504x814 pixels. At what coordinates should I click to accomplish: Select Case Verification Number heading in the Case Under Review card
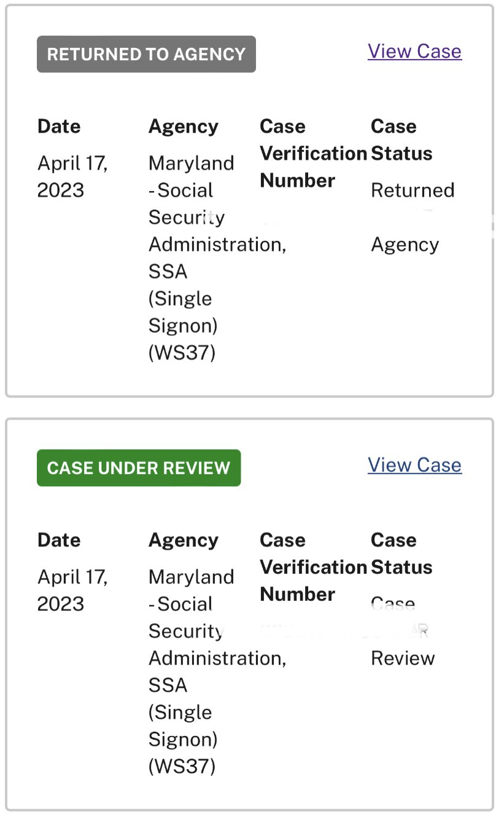(x=313, y=568)
